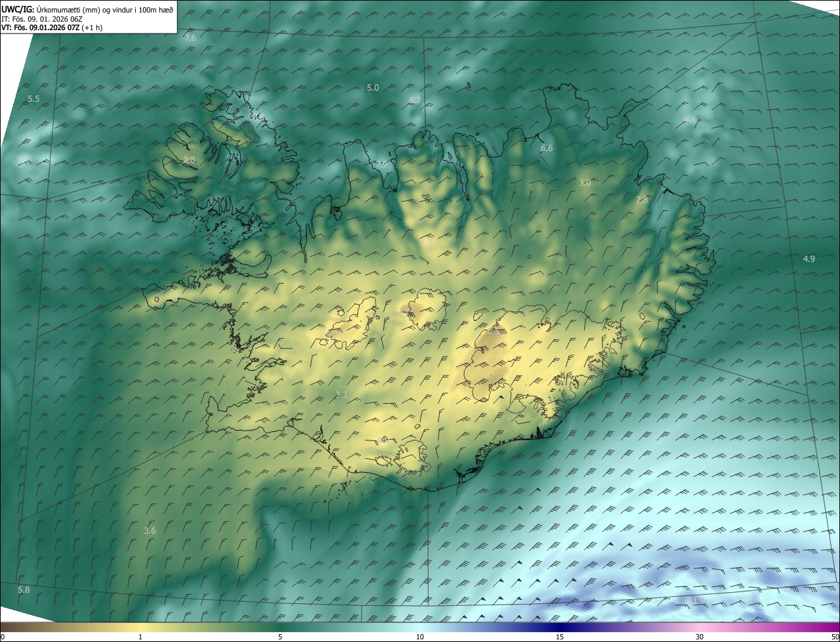The image size is (840, 642).
Task: Click the precipitation value '4.9' on the map
Action: 809,259
